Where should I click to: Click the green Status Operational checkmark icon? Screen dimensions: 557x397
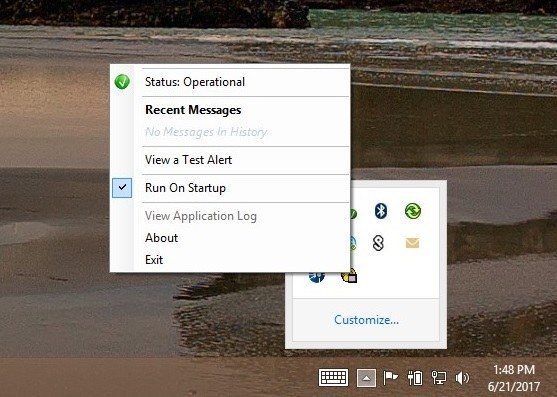point(122,82)
